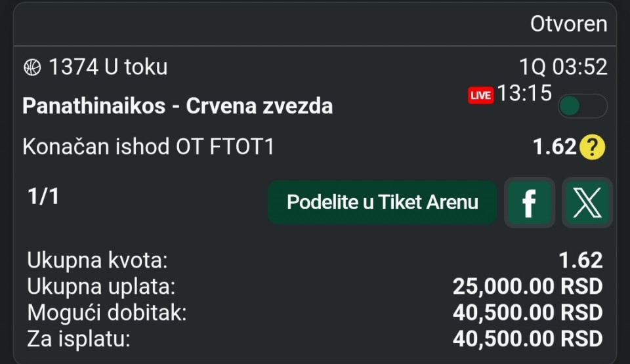Share ticket on Facebook

pyautogui.click(x=529, y=203)
